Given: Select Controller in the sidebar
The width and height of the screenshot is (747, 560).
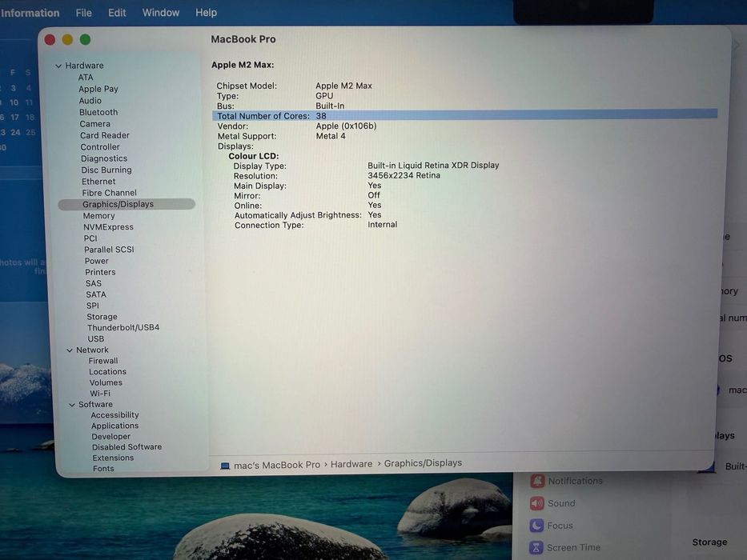Looking at the screenshot, I should pos(100,147).
